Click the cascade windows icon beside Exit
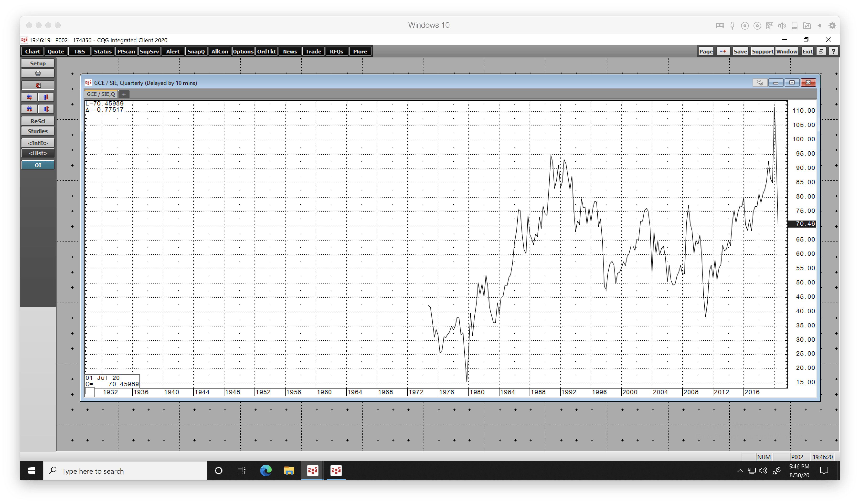This screenshot has height=504, width=860. pos(821,52)
